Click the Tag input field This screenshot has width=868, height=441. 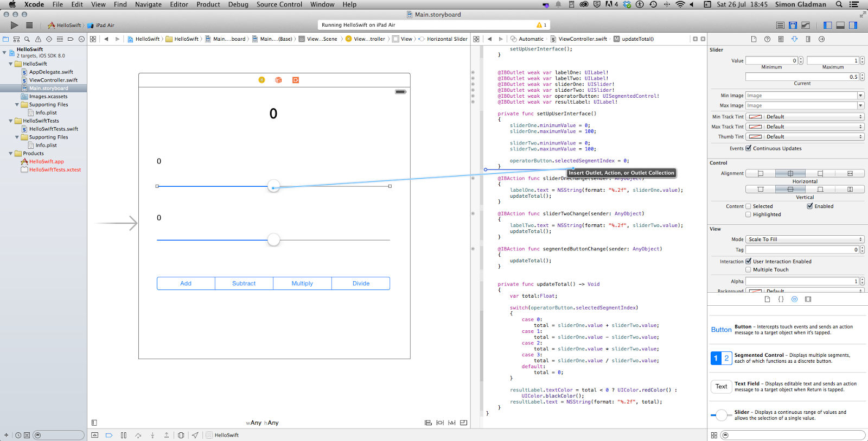(x=802, y=250)
